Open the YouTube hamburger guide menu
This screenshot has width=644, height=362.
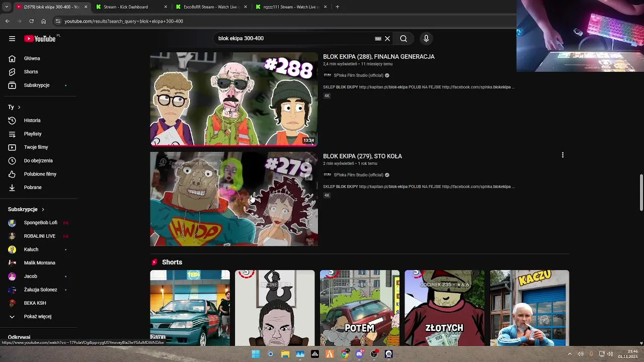(x=12, y=39)
